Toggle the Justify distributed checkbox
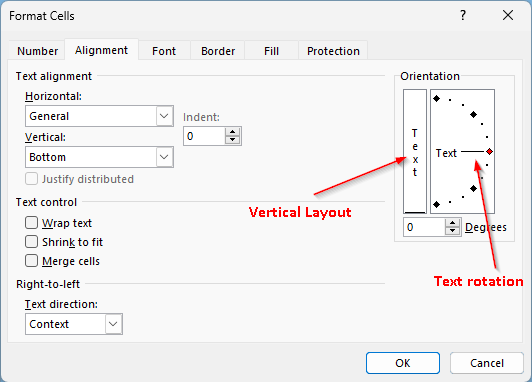The height and width of the screenshot is (382, 532). (x=31, y=179)
